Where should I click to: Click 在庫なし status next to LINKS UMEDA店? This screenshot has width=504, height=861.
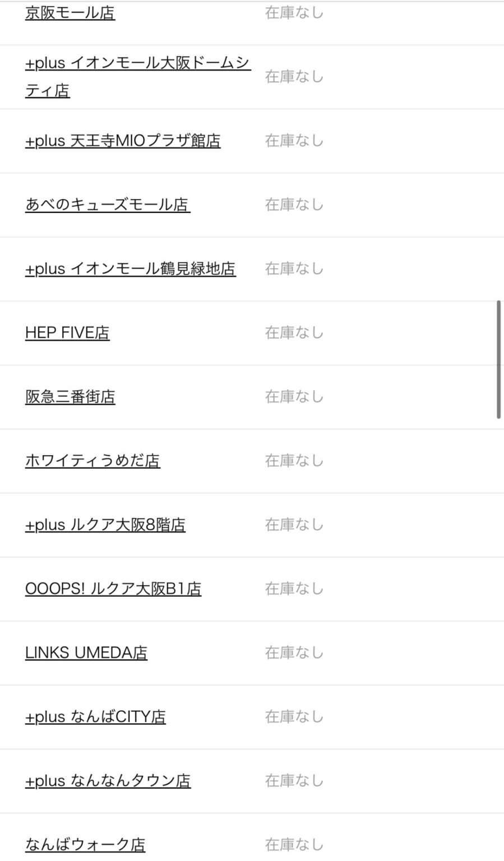click(294, 652)
